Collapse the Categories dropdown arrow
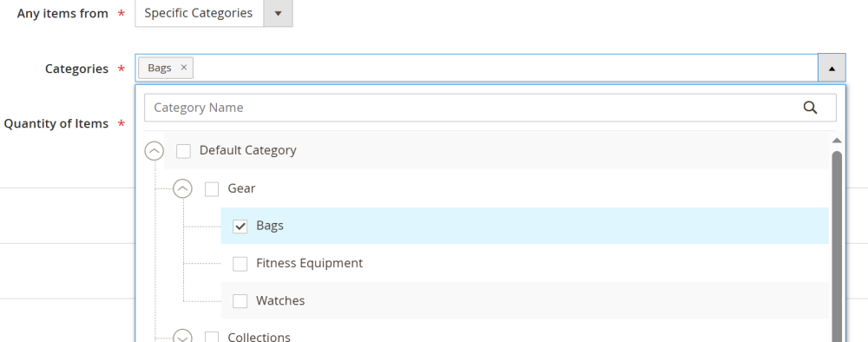Screen dimensions: 868x342 (832, 68)
